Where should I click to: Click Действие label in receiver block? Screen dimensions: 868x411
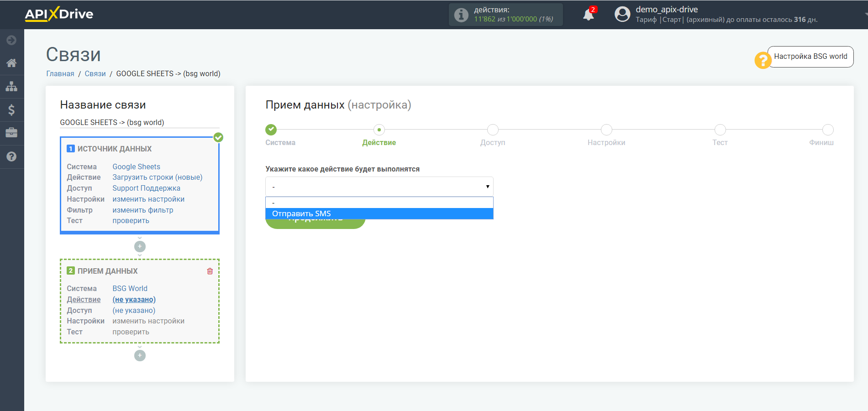84,299
